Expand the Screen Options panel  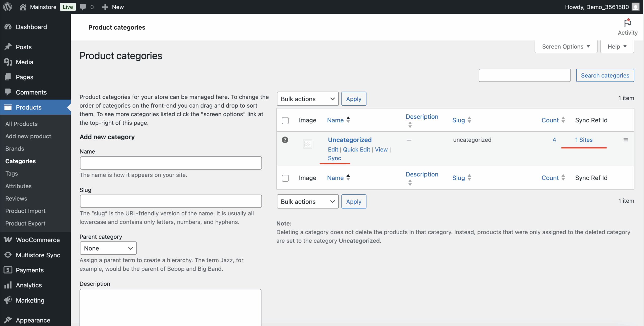tap(566, 46)
